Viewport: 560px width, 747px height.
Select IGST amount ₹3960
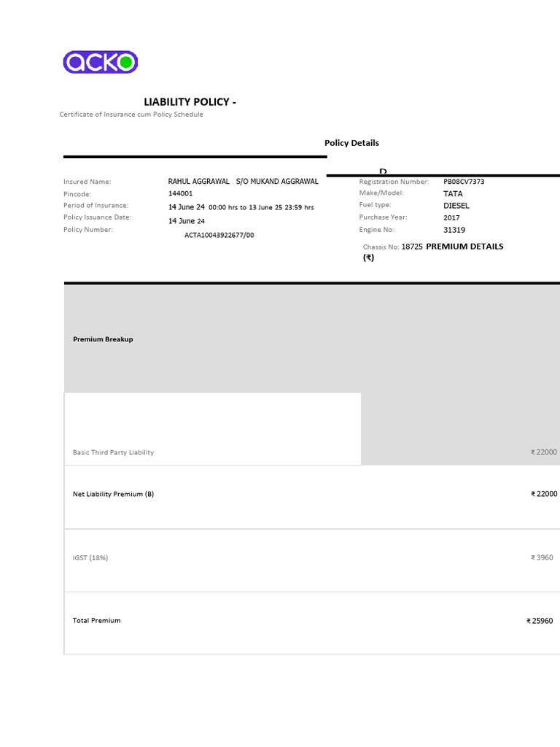pyautogui.click(x=542, y=557)
